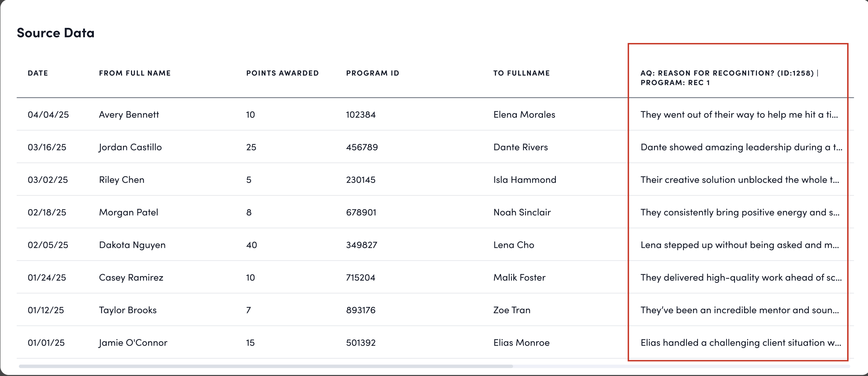Image resolution: width=868 pixels, height=376 pixels.
Task: Click the Dakota Nguyen name cell
Action: (x=132, y=245)
